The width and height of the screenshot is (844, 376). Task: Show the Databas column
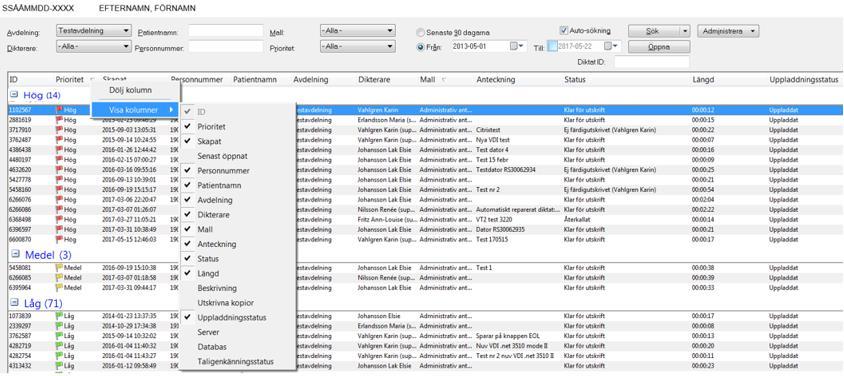point(212,347)
